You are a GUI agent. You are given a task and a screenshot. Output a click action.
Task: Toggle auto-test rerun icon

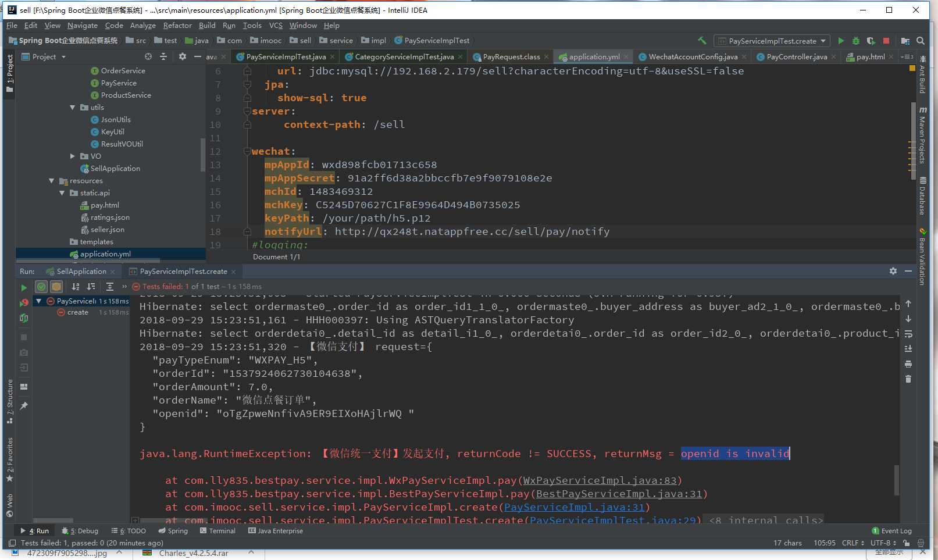(x=24, y=318)
